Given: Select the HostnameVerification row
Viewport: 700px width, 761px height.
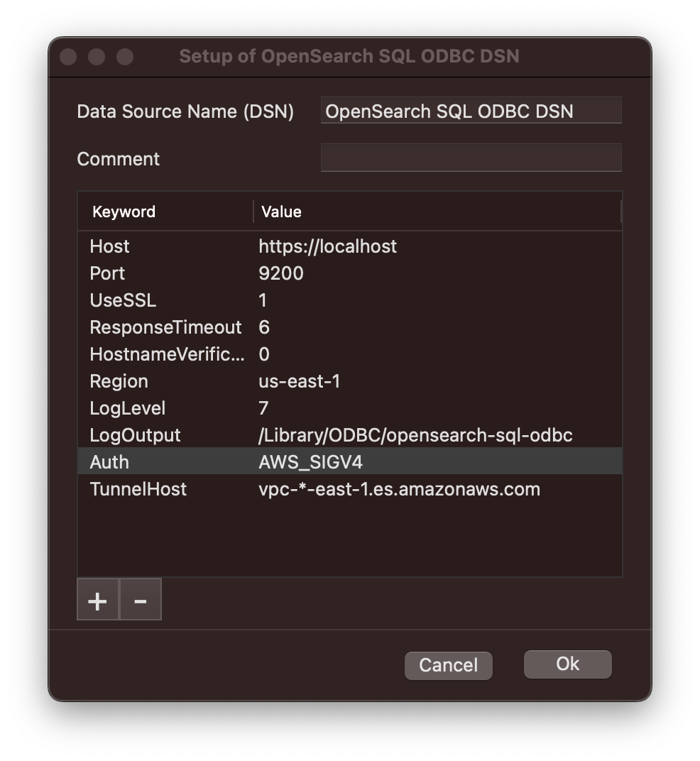Looking at the screenshot, I should click(167, 354).
